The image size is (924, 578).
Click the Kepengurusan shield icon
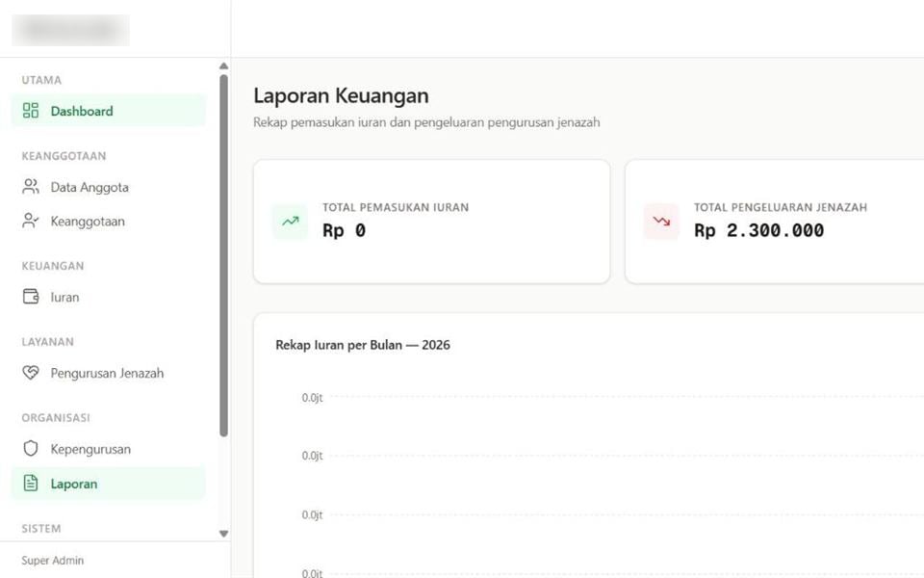click(x=31, y=448)
